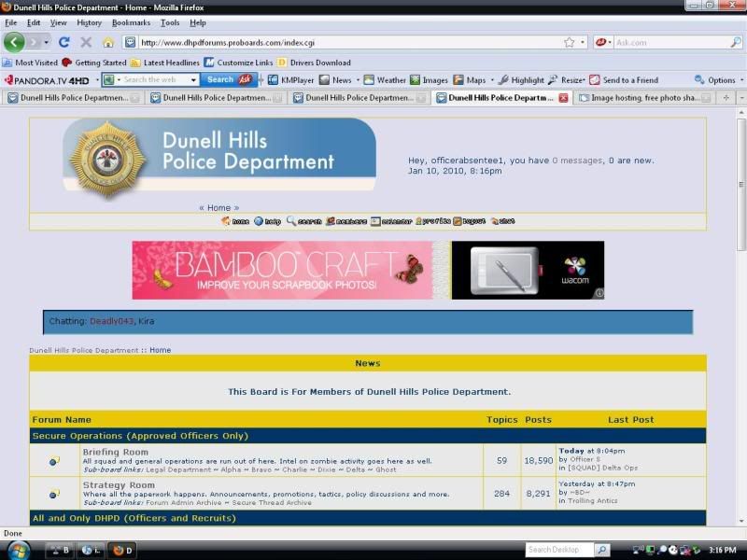Open the toolbar Options dropdown
747x560 pixels.
(715, 80)
